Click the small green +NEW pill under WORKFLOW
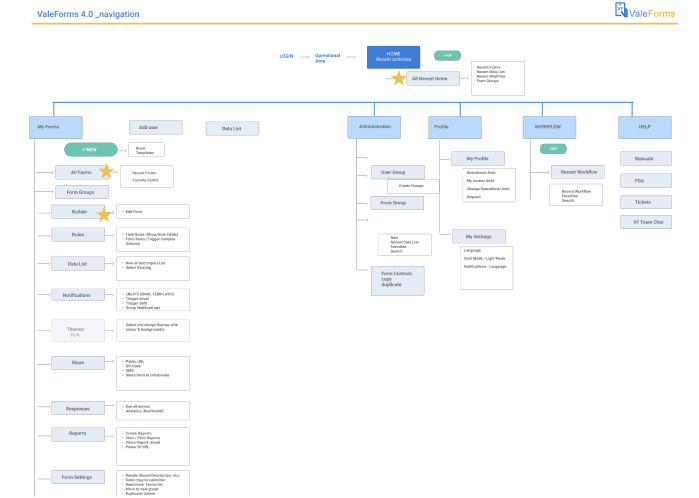Image resolution: width=699 pixels, height=498 pixels. (553, 148)
